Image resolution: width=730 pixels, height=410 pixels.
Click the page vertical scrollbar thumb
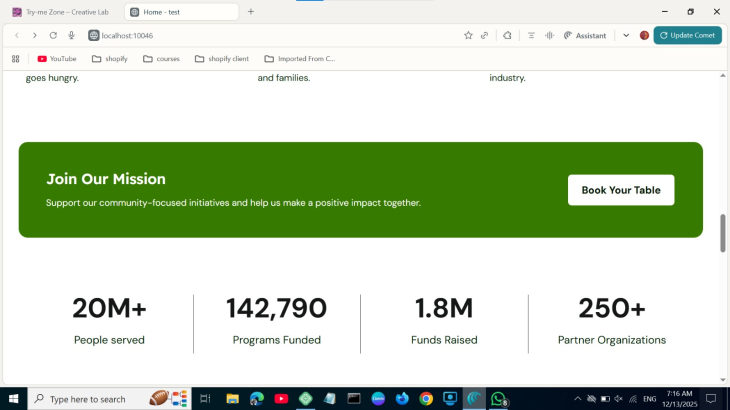tap(723, 233)
